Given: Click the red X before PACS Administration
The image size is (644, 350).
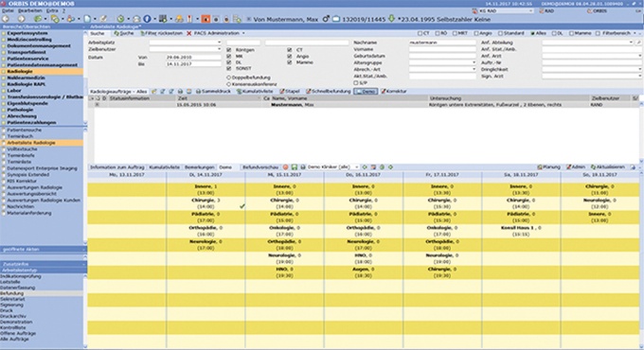Looking at the screenshot, I should tap(188, 33).
